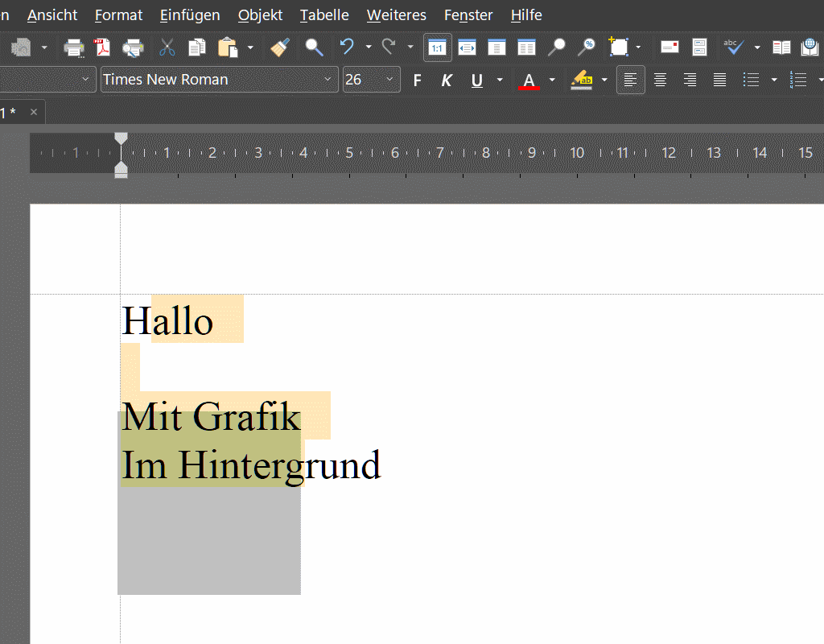Screen dimensions: 824x644
Task: Click the undo arrow icon
Action: tap(347, 47)
